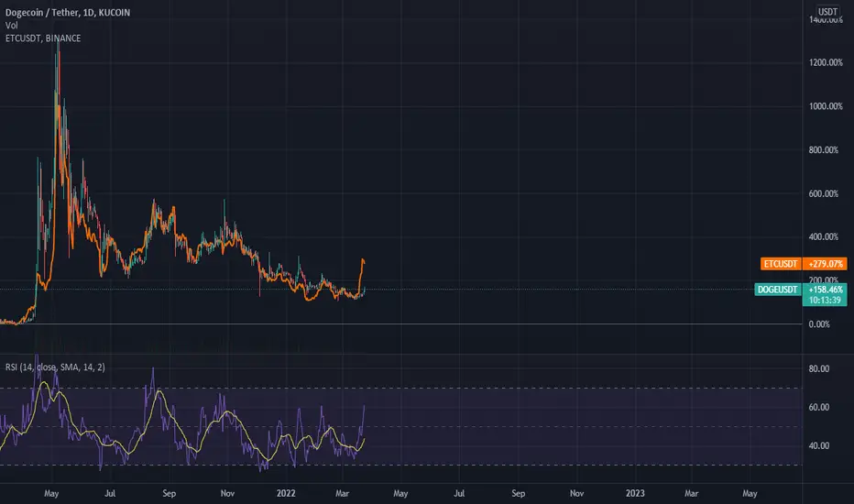Click the 800.00% price axis label
The width and height of the screenshot is (854, 504).
(824, 150)
